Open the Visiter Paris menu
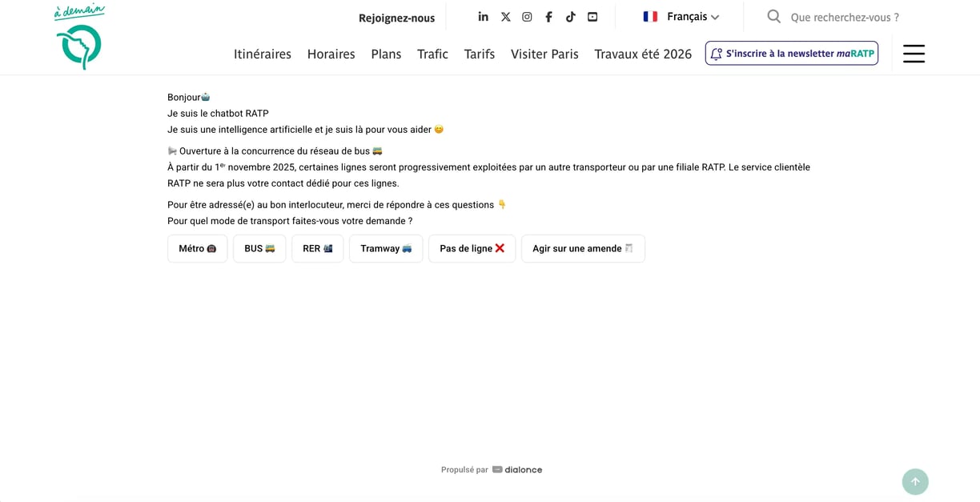The width and height of the screenshot is (980, 502). pyautogui.click(x=544, y=54)
